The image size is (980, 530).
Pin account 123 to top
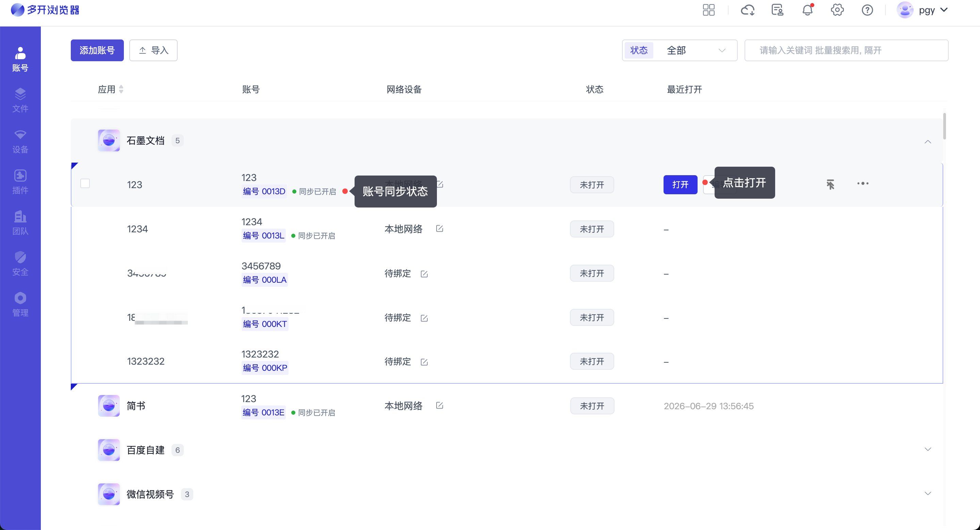coord(830,184)
